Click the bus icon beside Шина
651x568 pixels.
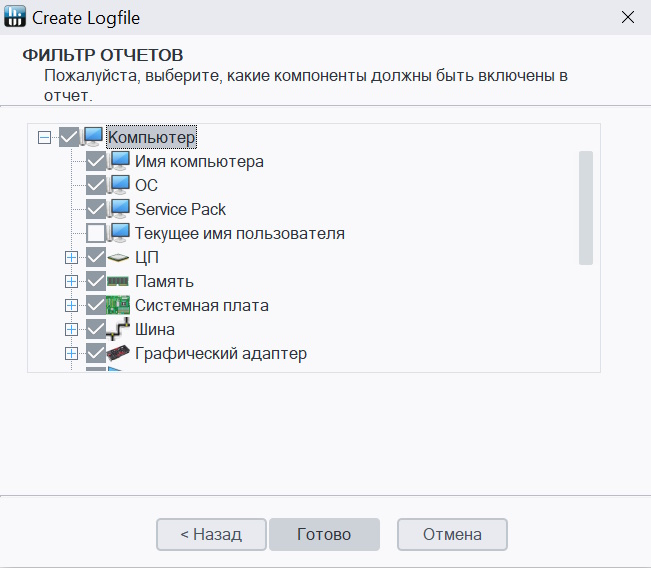pos(119,329)
